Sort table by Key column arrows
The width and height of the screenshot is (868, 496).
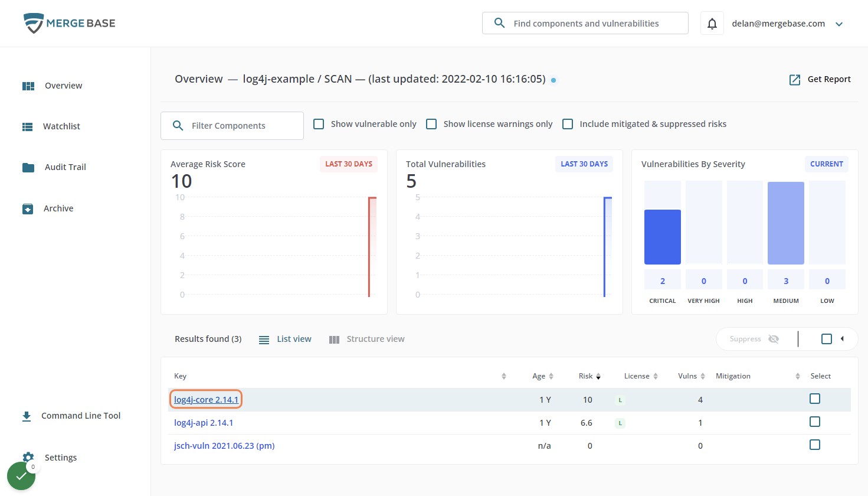tap(504, 376)
